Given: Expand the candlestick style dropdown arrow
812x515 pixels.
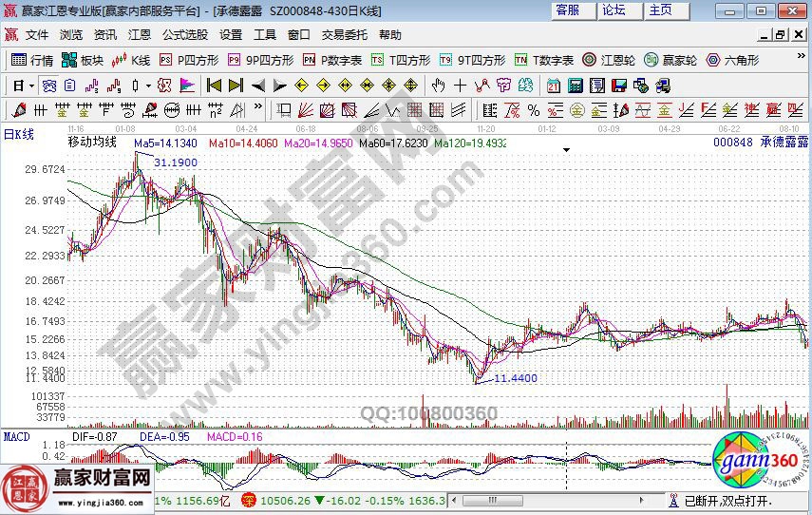Looking at the screenshot, I should [148, 85].
